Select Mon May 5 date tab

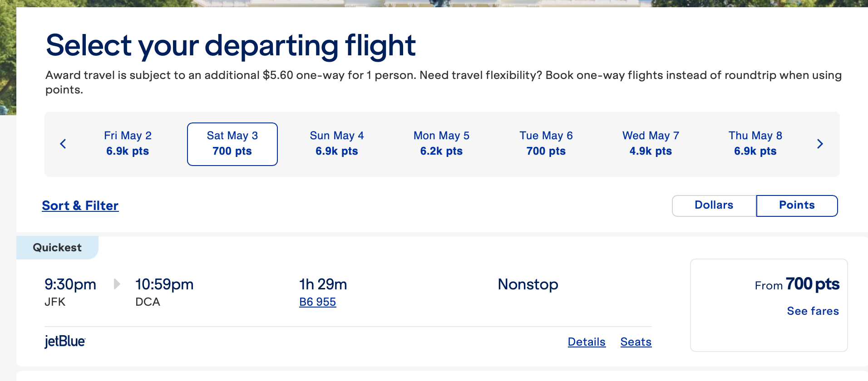click(441, 144)
